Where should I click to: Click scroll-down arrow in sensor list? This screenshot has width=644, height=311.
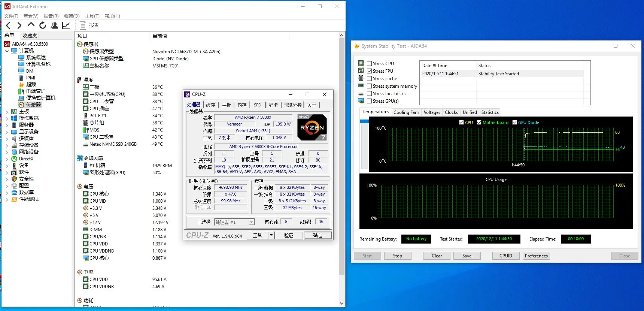click(341, 304)
